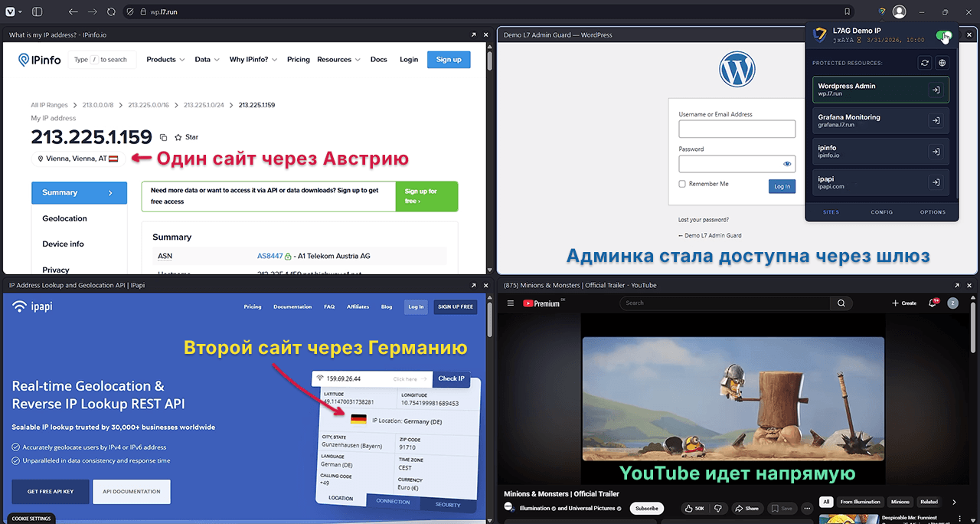Go forward using the browser forward arrow
Viewport: 980px width, 524px height.
(92, 11)
